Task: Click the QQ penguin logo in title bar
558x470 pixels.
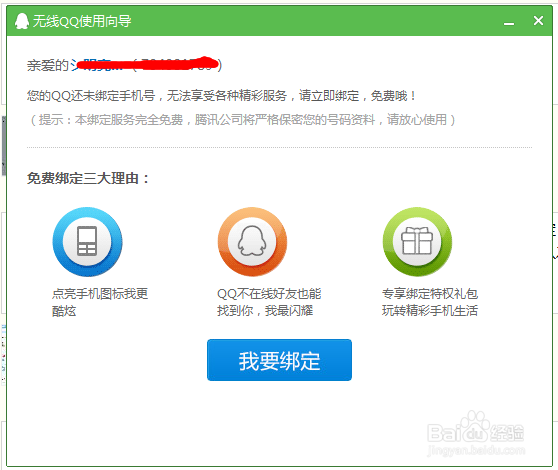Action: 22,21
